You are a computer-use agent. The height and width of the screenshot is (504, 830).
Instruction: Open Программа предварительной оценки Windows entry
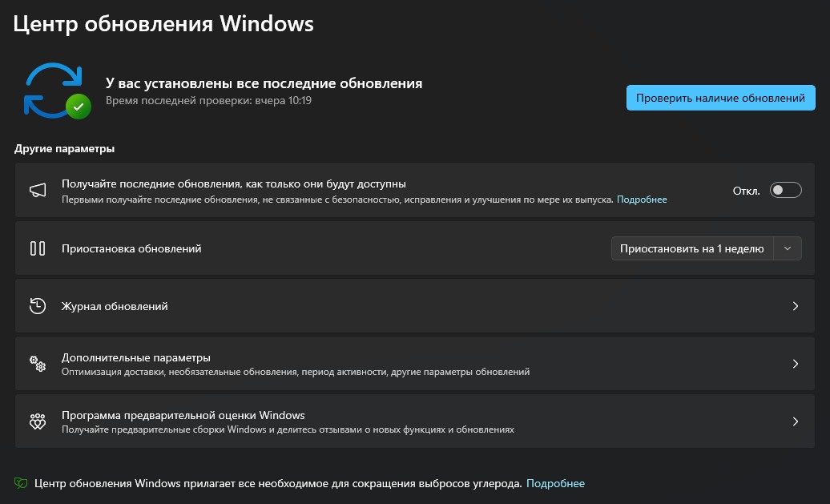(183, 416)
